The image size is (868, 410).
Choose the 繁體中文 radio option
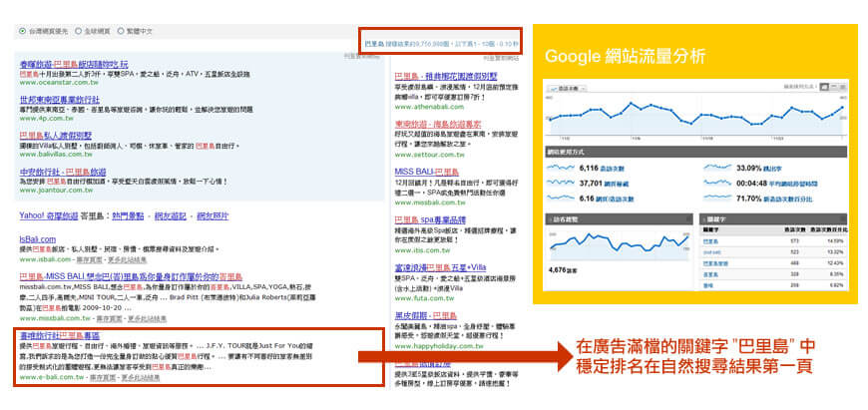tap(121, 32)
